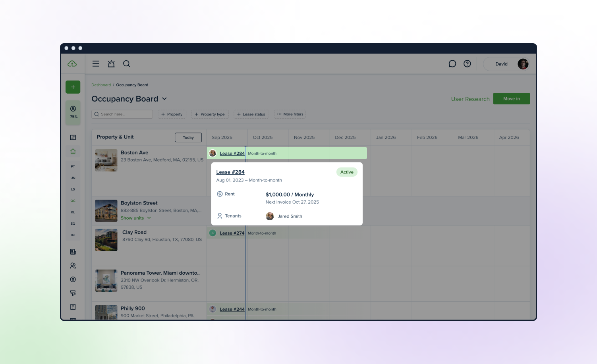Select the home properties icon in sidebar
This screenshot has width=597, height=364.
tap(73, 151)
